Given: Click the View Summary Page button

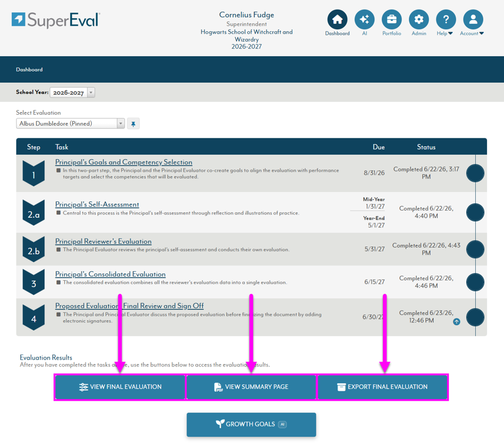Looking at the screenshot, I should pyautogui.click(x=251, y=387).
